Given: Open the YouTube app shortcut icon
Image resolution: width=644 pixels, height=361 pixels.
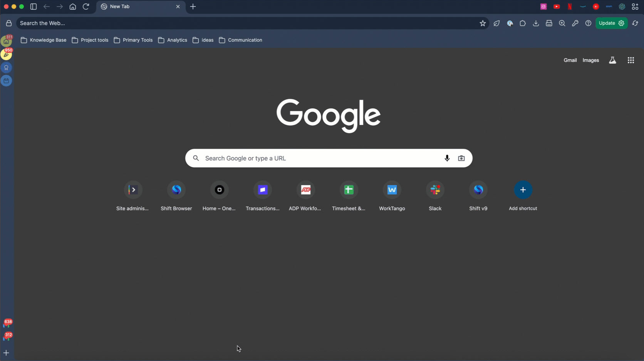Looking at the screenshot, I should (557, 7).
